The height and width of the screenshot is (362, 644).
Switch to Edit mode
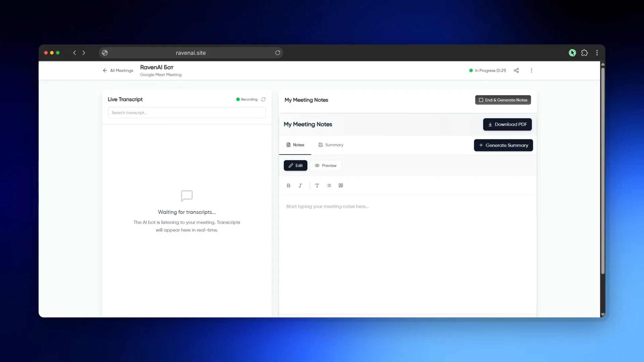click(296, 165)
